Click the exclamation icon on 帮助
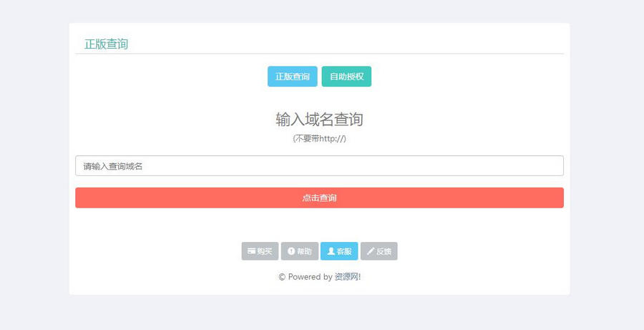 click(291, 251)
